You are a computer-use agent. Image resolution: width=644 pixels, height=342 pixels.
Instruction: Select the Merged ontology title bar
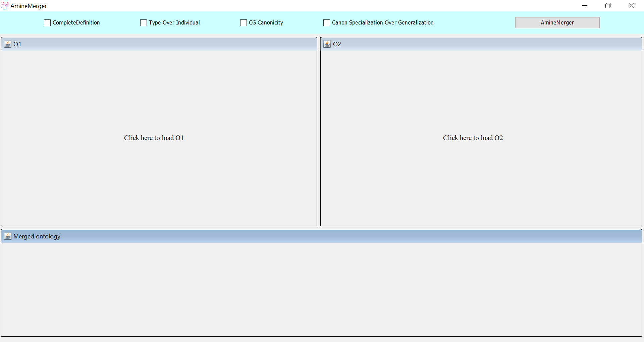coord(322,236)
